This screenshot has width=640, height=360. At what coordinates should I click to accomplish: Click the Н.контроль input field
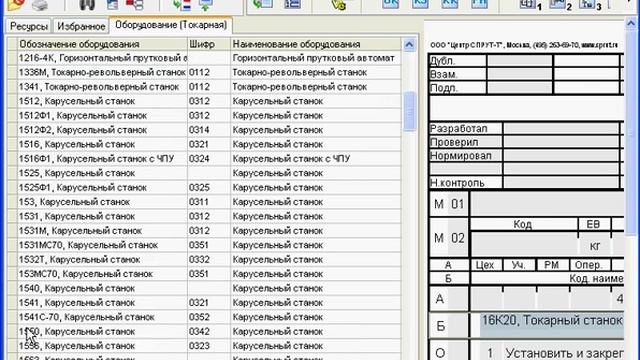coord(561,182)
